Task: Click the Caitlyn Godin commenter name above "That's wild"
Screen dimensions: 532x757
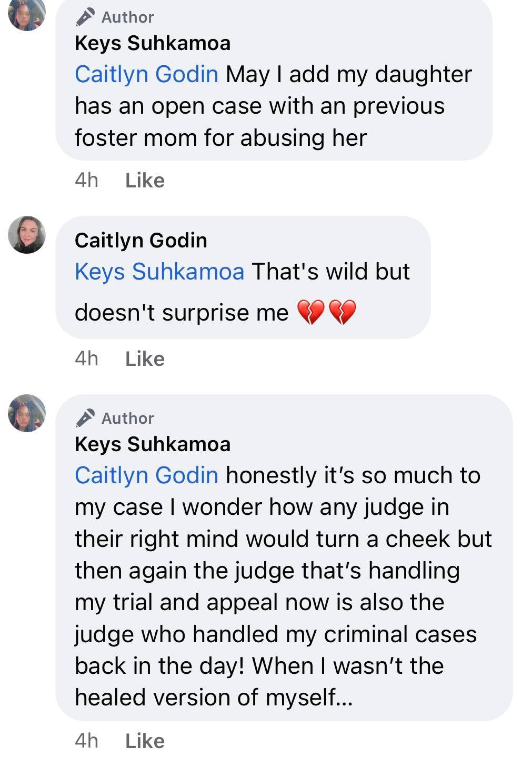Action: coord(141,241)
